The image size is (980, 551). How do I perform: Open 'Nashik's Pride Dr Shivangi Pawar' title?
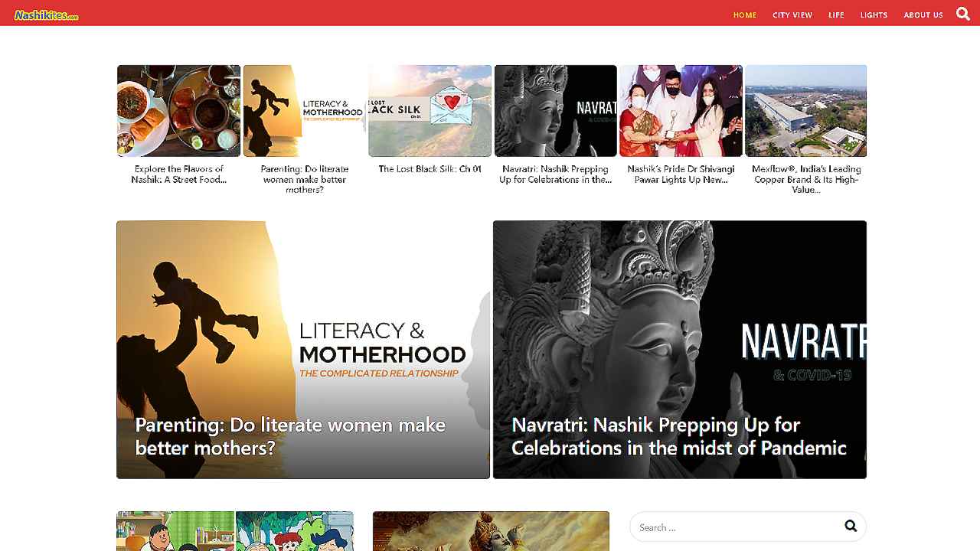point(681,174)
